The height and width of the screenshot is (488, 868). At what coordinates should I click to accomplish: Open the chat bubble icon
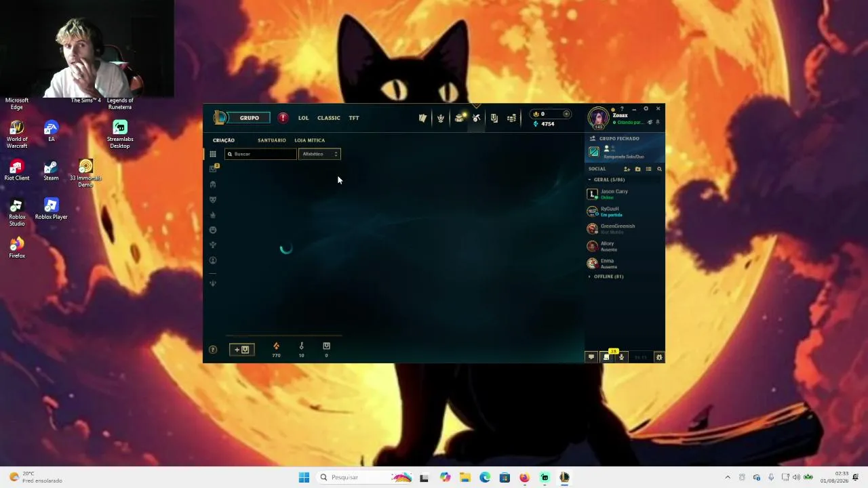pos(591,357)
